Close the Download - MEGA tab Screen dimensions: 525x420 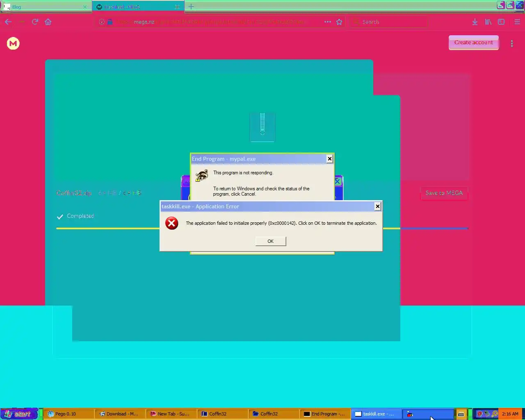click(x=177, y=7)
